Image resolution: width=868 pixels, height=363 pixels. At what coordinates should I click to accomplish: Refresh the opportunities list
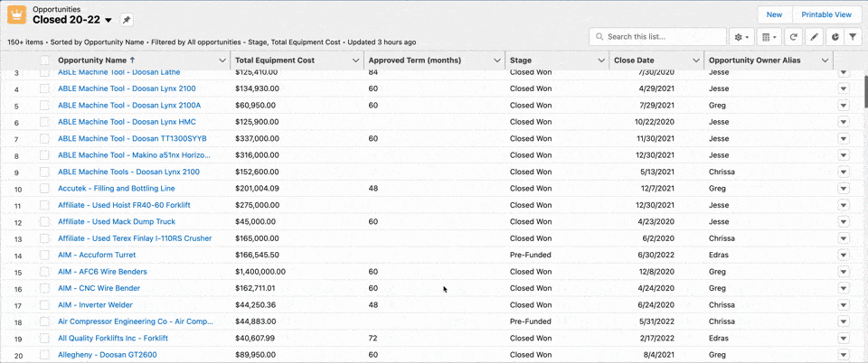pos(793,37)
